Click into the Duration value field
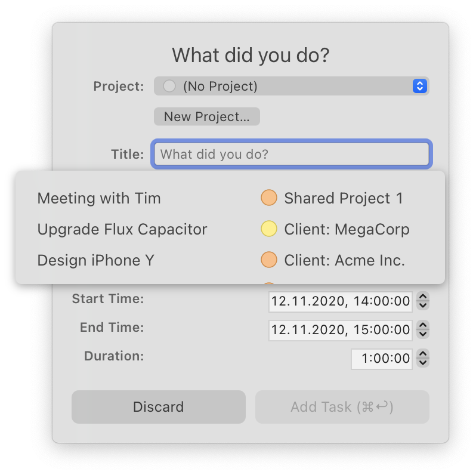 click(382, 359)
